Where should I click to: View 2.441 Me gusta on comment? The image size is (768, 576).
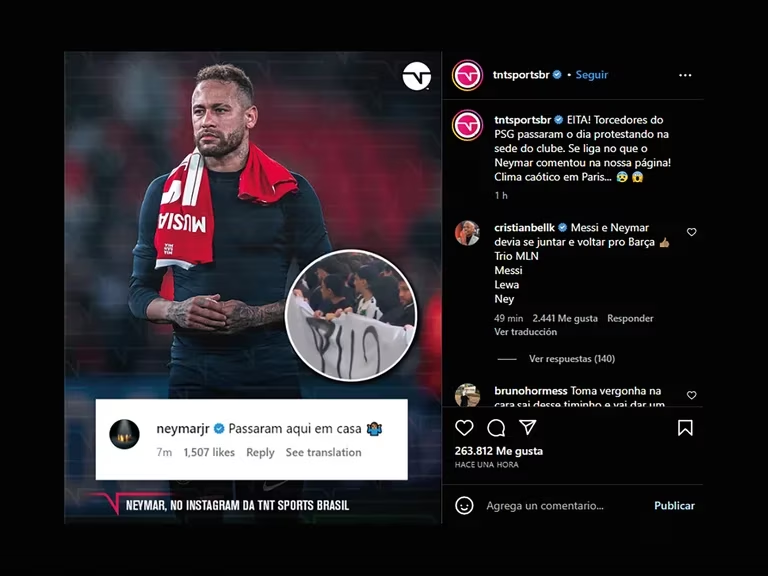point(565,318)
